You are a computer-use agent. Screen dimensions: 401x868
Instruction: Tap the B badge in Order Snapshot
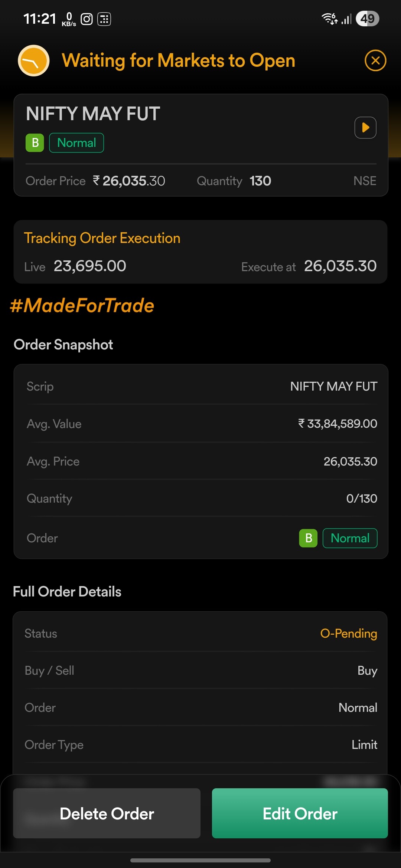[x=308, y=538]
